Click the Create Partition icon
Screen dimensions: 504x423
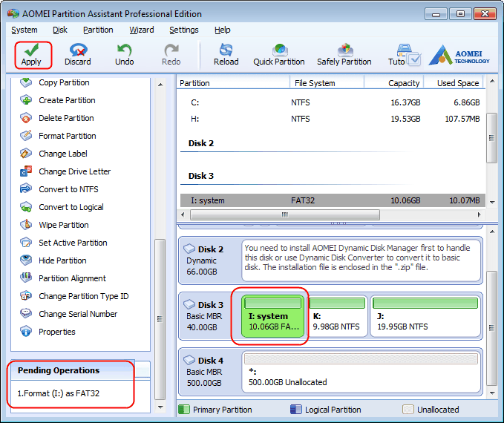tap(26, 100)
